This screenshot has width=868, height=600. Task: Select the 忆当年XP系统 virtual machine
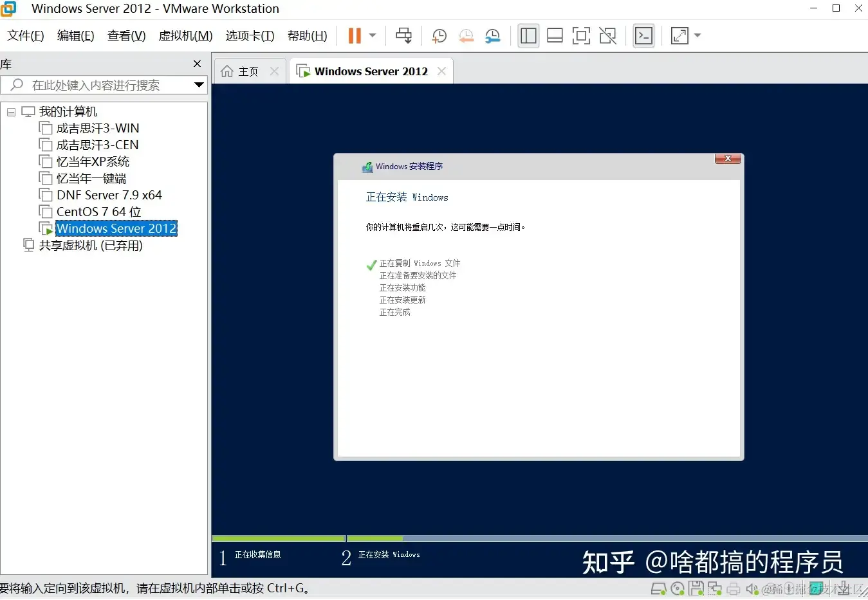click(93, 162)
